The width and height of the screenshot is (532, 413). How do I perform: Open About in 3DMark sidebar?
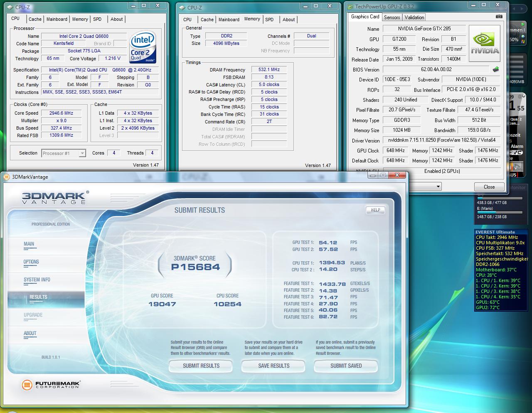pyautogui.click(x=30, y=333)
